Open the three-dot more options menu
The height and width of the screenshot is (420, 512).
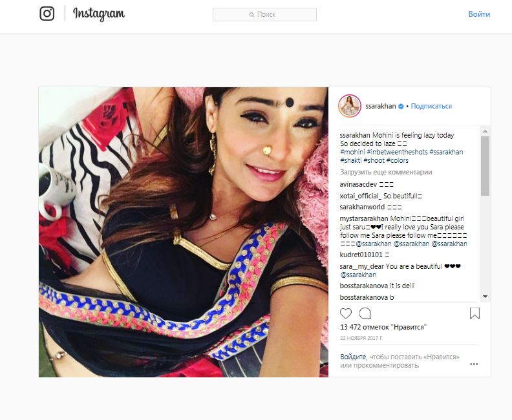[474, 364]
